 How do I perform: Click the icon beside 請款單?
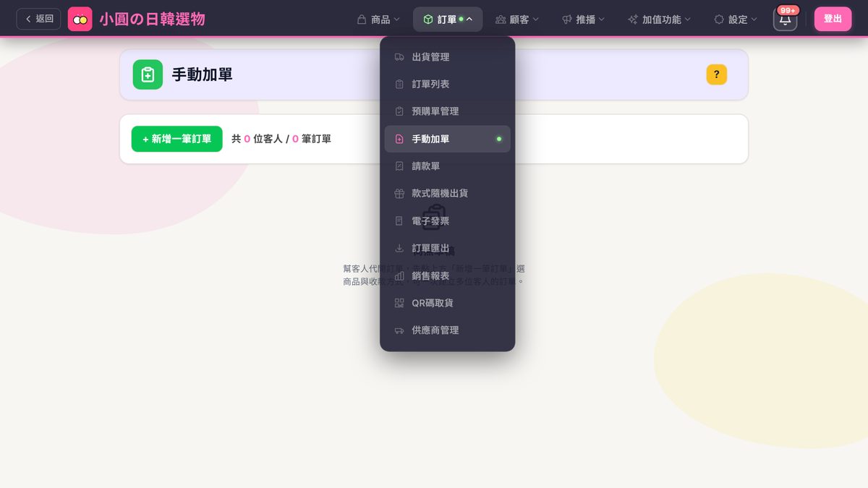pyautogui.click(x=399, y=166)
